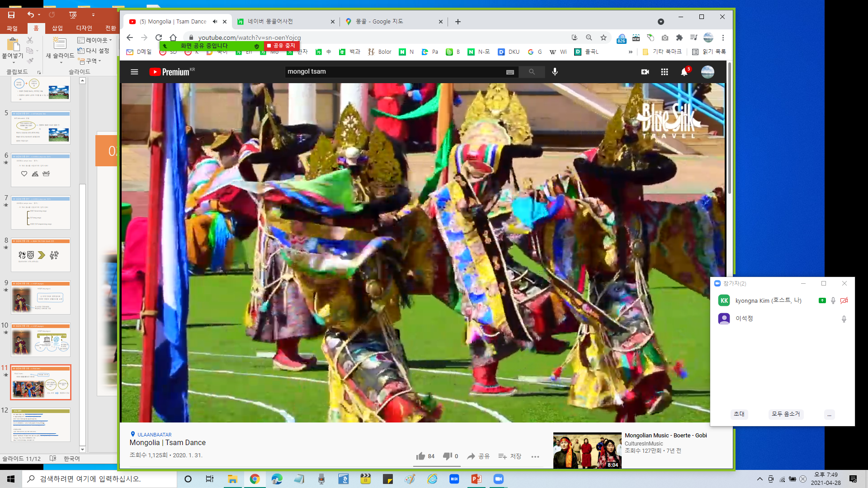Open the PowerPoint layout dropdown
Viewport: 868px width, 488px height.
pyautogui.click(x=95, y=40)
